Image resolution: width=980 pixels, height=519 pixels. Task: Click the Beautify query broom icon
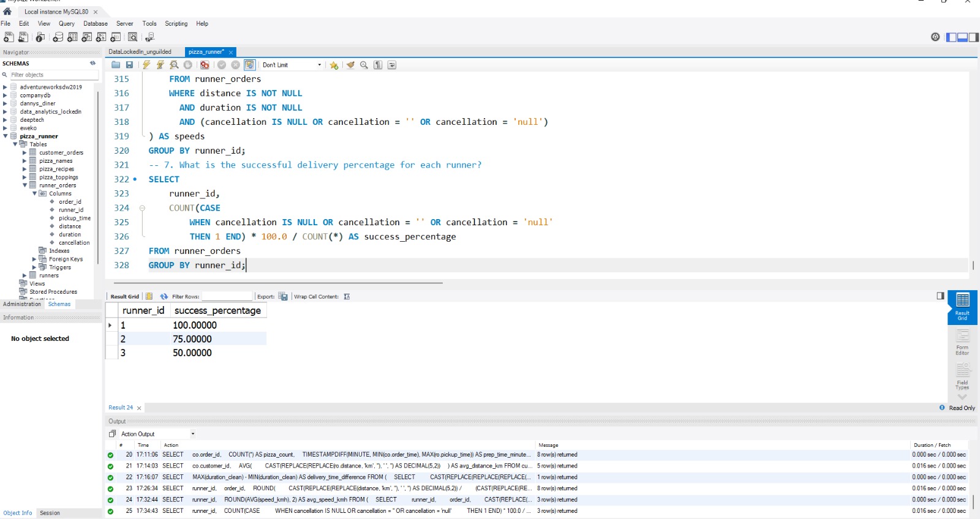click(350, 65)
